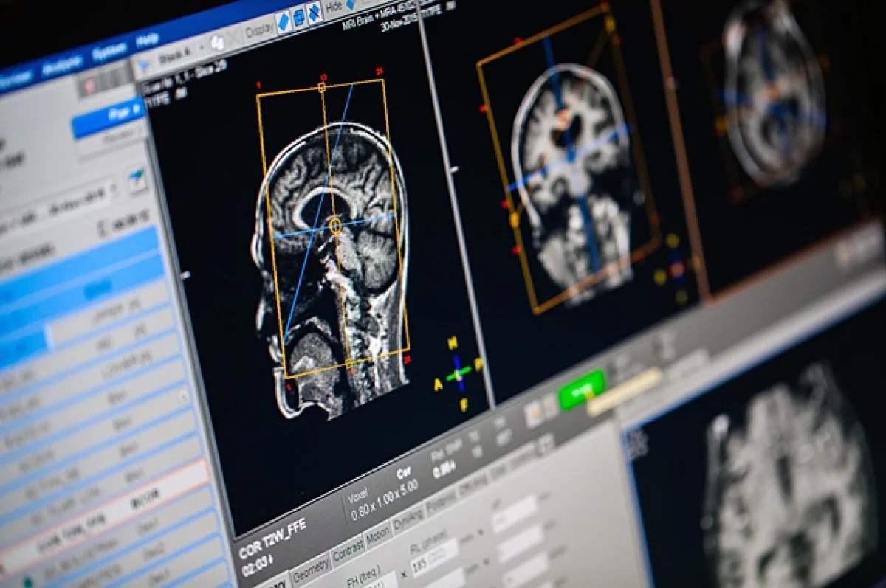Click the orange icon left of green button
This screenshot has width=886, height=588.
click(x=533, y=413)
